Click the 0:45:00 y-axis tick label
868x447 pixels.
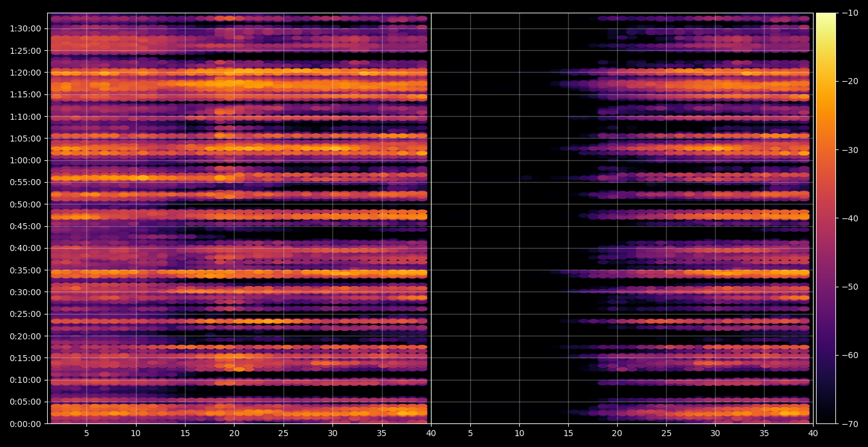coord(25,226)
